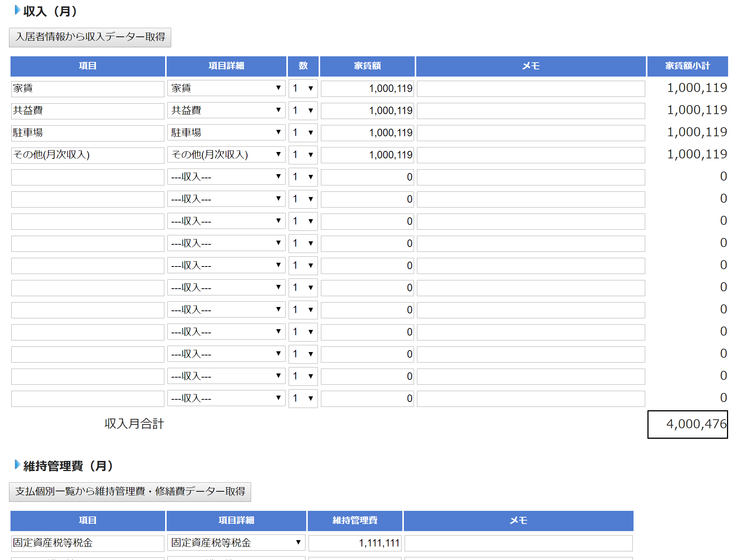Open first ---収入--- dropdown below その他(月次収入)
Image resolution: width=745 pixels, height=560 pixels.
226,177
